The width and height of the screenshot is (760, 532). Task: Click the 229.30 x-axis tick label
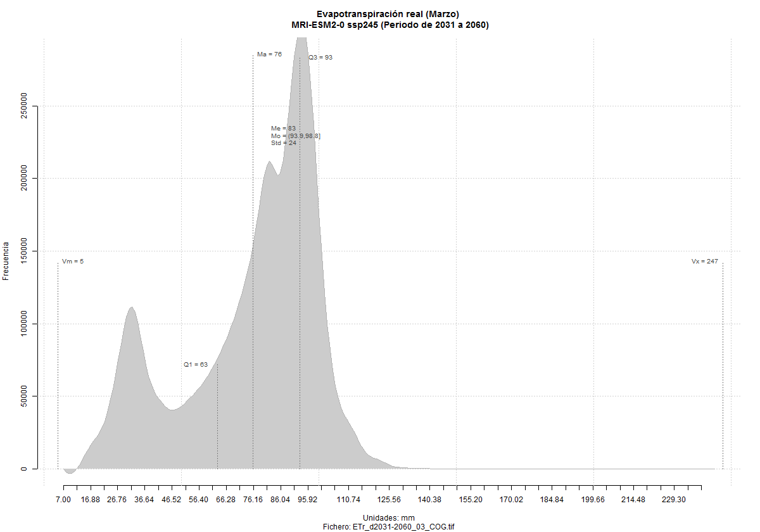click(674, 500)
